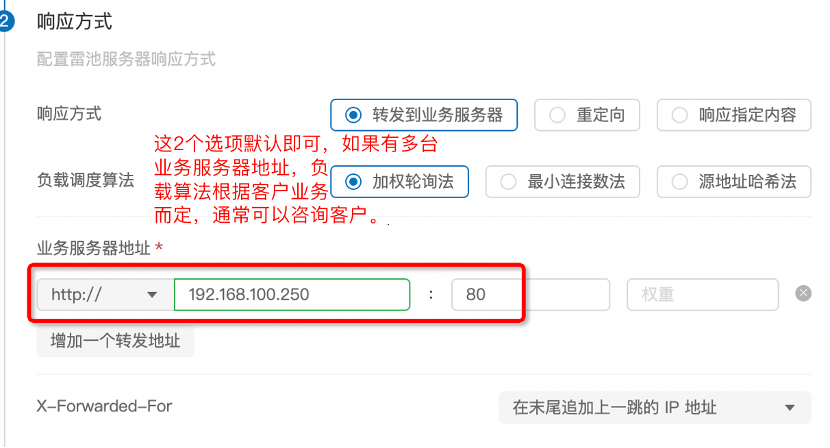Click the 权重 weight input field
This screenshot has height=448, width=830.
pos(702,294)
